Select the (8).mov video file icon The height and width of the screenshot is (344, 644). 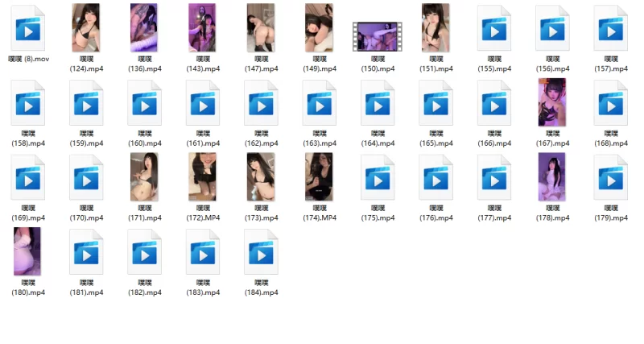point(28,28)
